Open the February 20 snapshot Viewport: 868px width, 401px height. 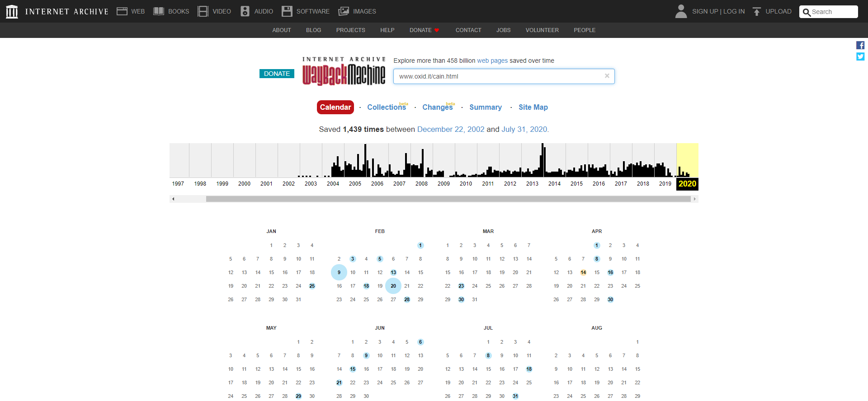tap(393, 286)
